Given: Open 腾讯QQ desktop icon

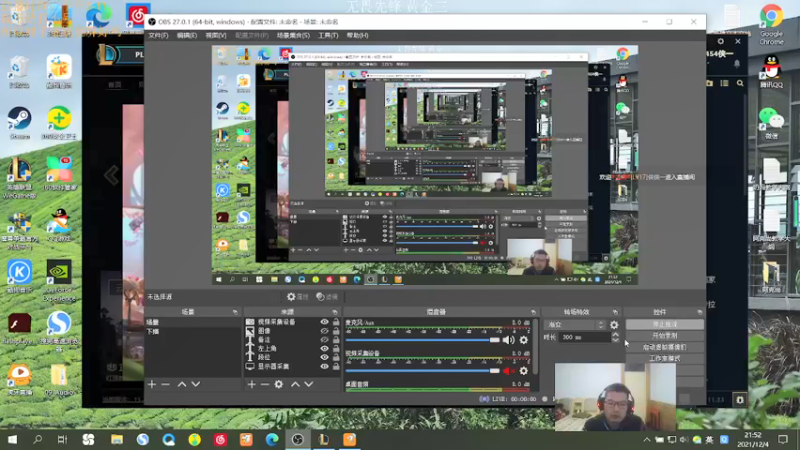Looking at the screenshot, I should coord(771,71).
